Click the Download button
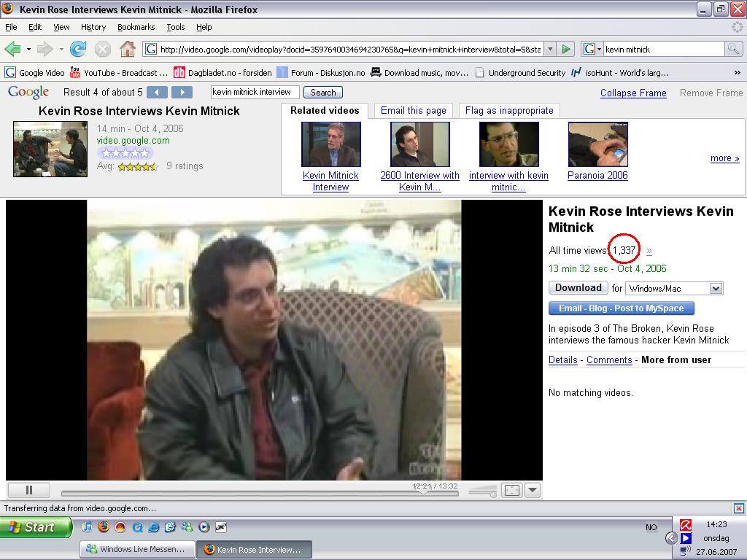 (578, 288)
